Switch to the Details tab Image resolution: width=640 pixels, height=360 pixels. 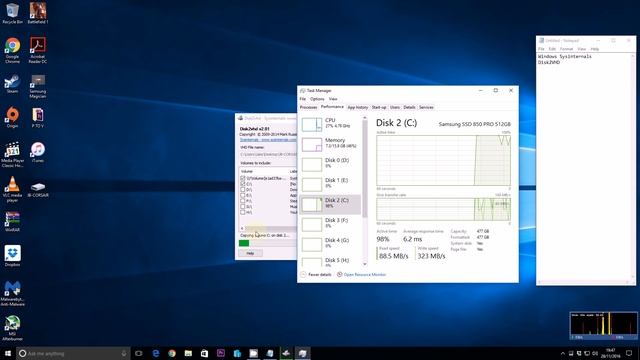(x=409, y=107)
